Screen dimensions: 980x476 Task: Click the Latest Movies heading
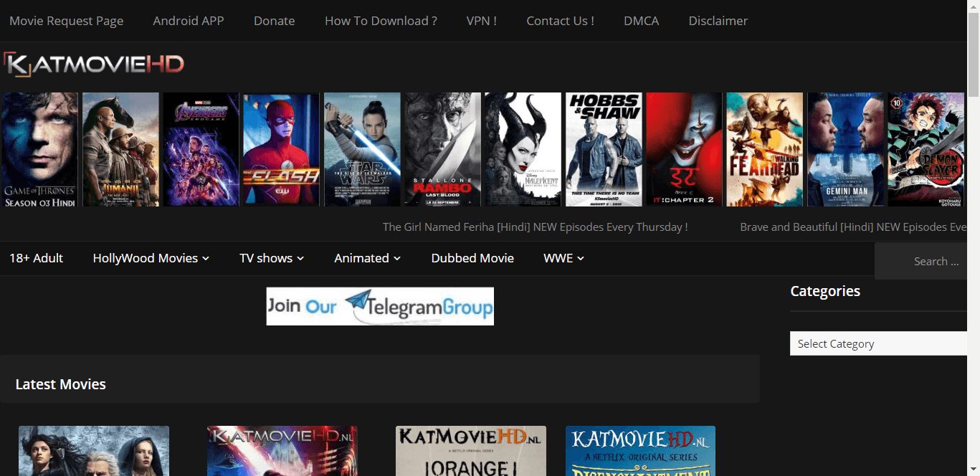click(x=60, y=384)
